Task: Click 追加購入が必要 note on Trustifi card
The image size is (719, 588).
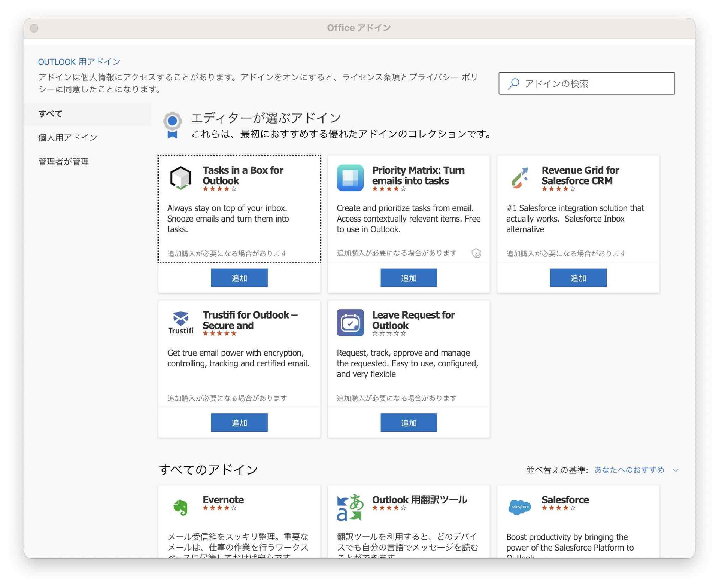Action: click(227, 398)
